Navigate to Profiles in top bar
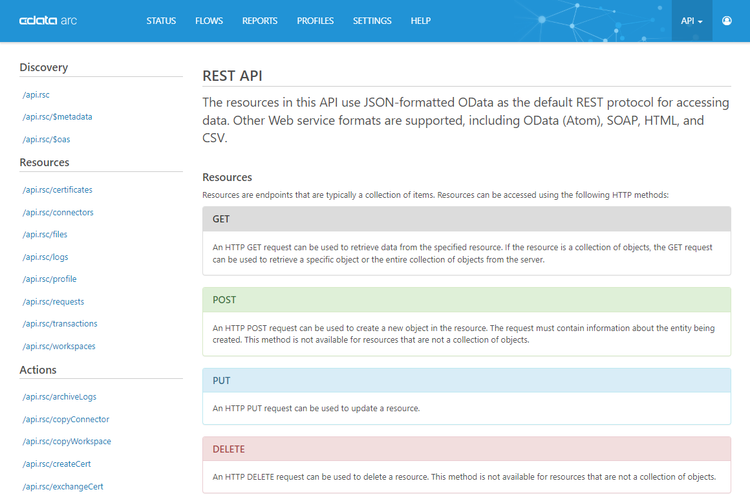This screenshot has height=503, width=750. pyautogui.click(x=315, y=21)
